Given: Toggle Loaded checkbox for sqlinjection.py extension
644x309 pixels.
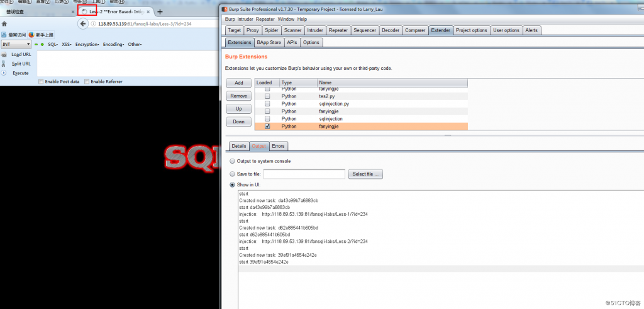Looking at the screenshot, I should tap(267, 104).
